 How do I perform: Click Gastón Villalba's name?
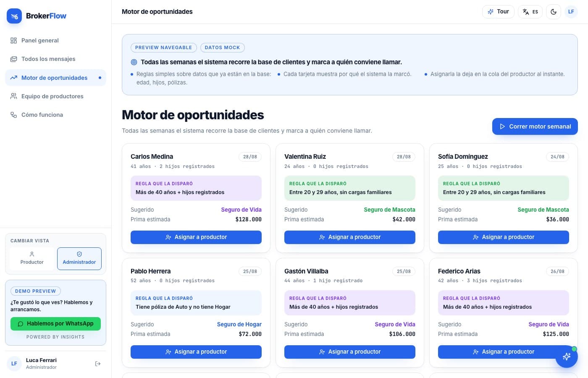(306, 271)
